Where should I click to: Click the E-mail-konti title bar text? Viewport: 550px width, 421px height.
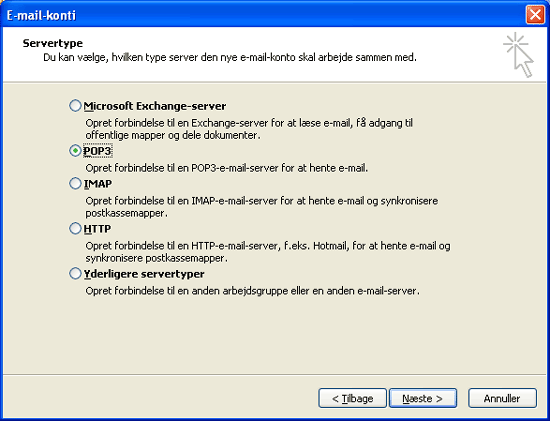tap(41, 15)
